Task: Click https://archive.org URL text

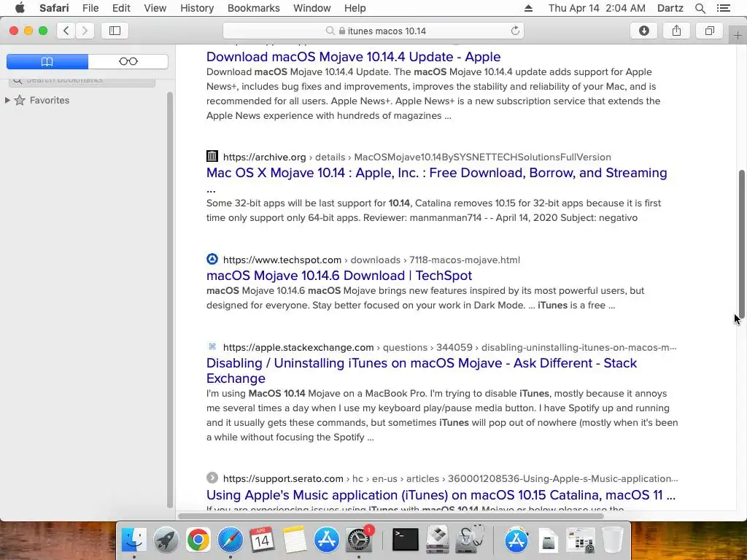Action: point(264,157)
